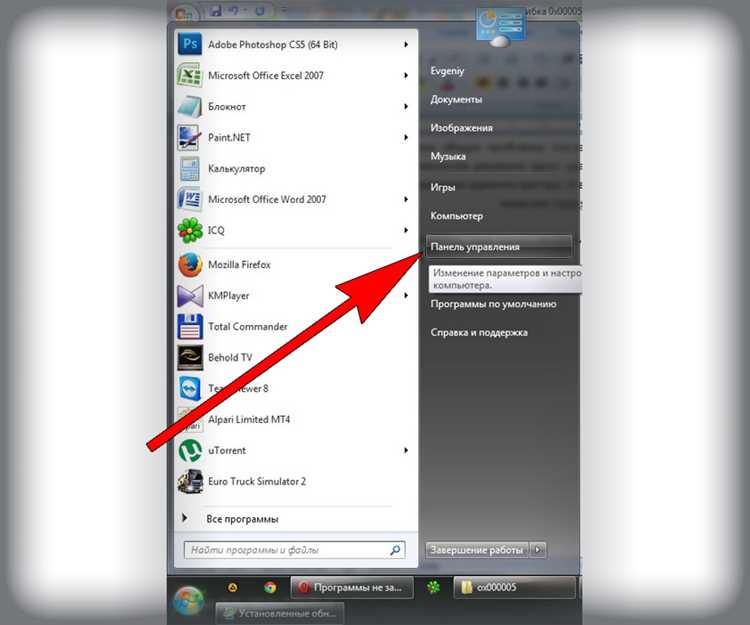This screenshot has width=750, height=625.
Task: Open Панель управления
Action: point(499,247)
